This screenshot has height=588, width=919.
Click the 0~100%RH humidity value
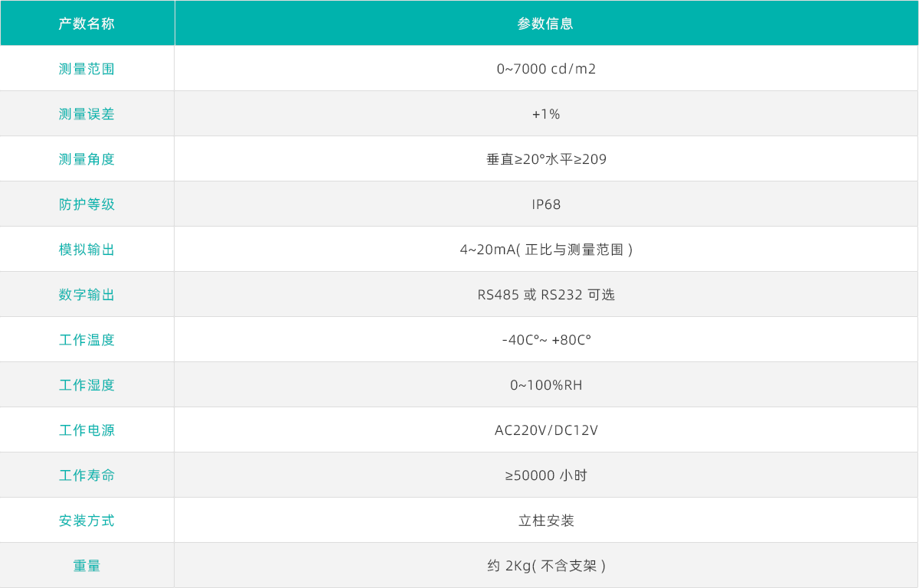pos(546,385)
